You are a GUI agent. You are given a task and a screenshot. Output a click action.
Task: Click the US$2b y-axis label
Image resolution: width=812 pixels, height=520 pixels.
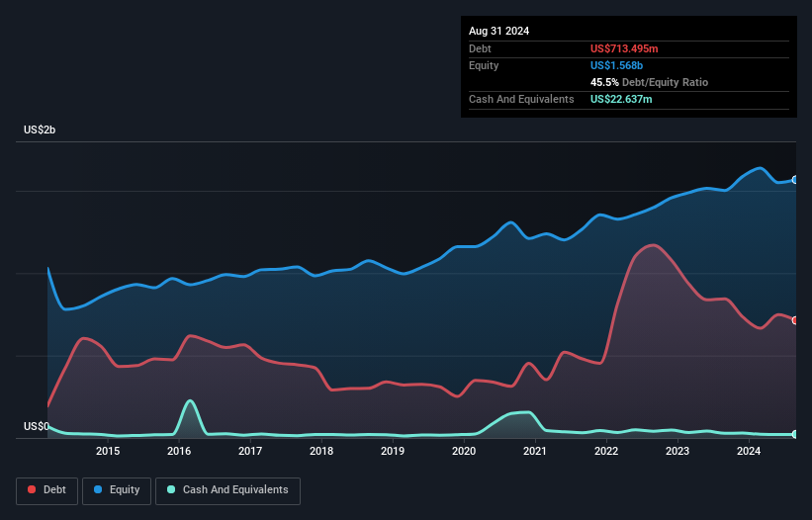(40, 130)
